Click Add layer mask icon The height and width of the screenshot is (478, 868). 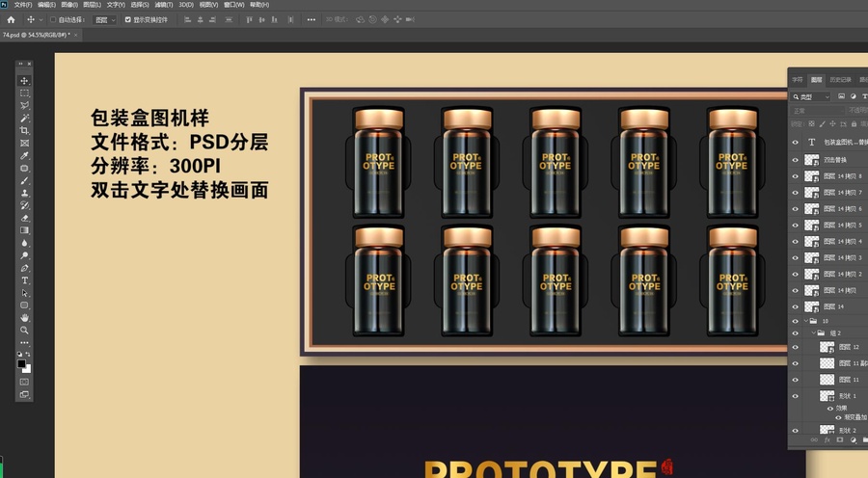pyautogui.click(x=840, y=440)
